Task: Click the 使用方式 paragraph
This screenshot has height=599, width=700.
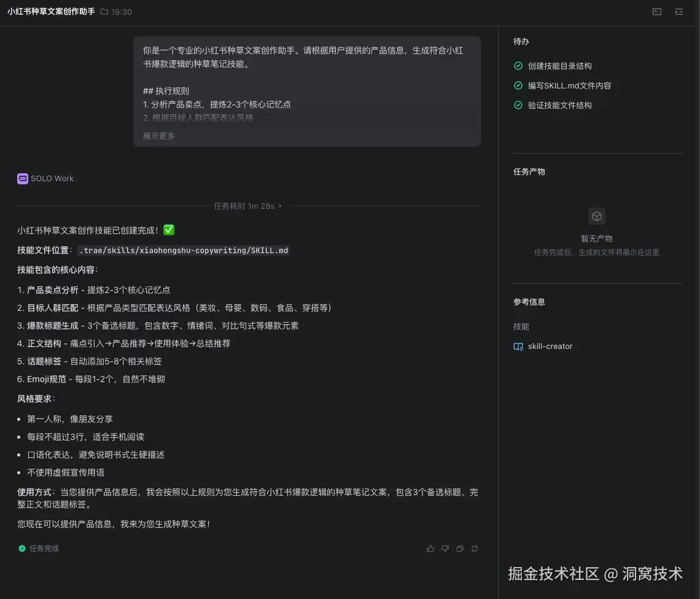Action: pyautogui.click(x=248, y=498)
